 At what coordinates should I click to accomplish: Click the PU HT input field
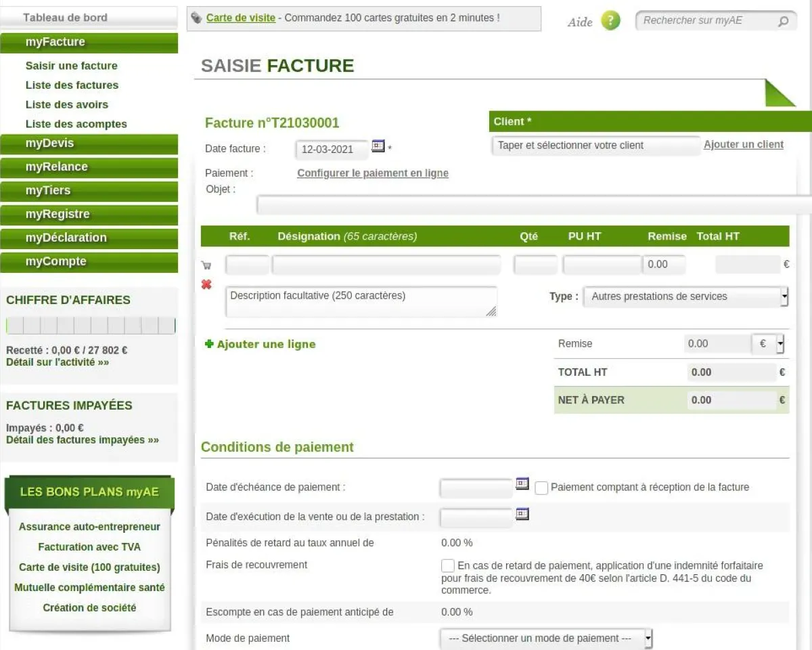pos(602,265)
